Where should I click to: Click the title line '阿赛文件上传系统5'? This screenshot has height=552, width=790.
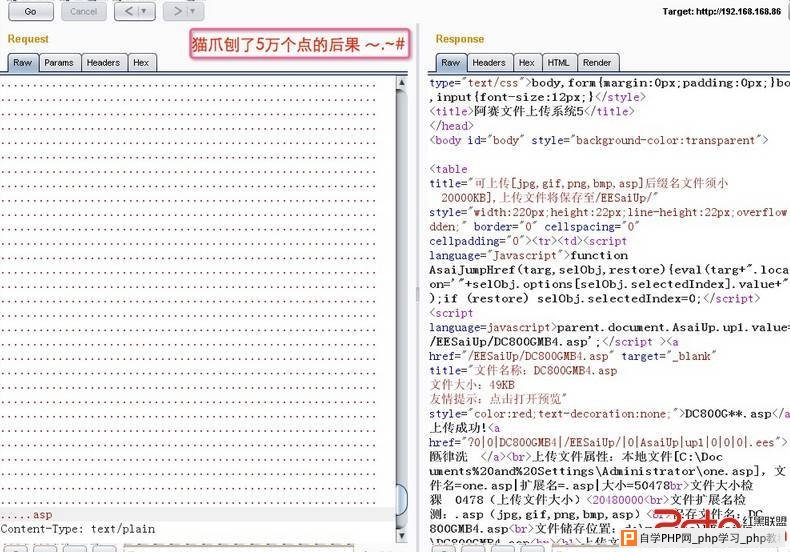pos(532,111)
